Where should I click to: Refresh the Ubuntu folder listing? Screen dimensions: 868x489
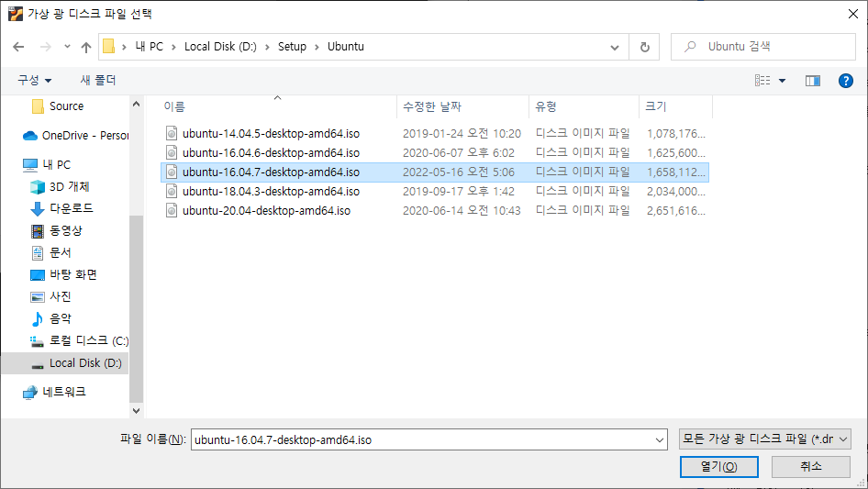[644, 47]
